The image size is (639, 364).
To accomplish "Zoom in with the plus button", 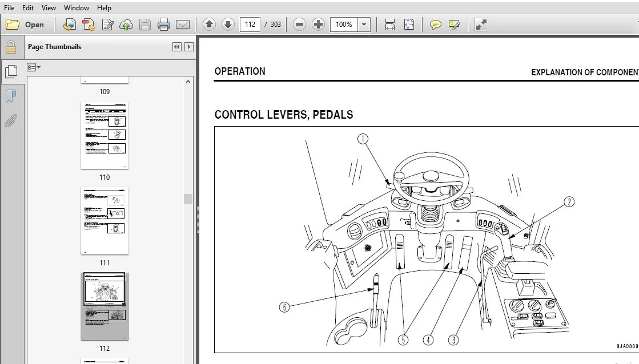I will point(318,25).
